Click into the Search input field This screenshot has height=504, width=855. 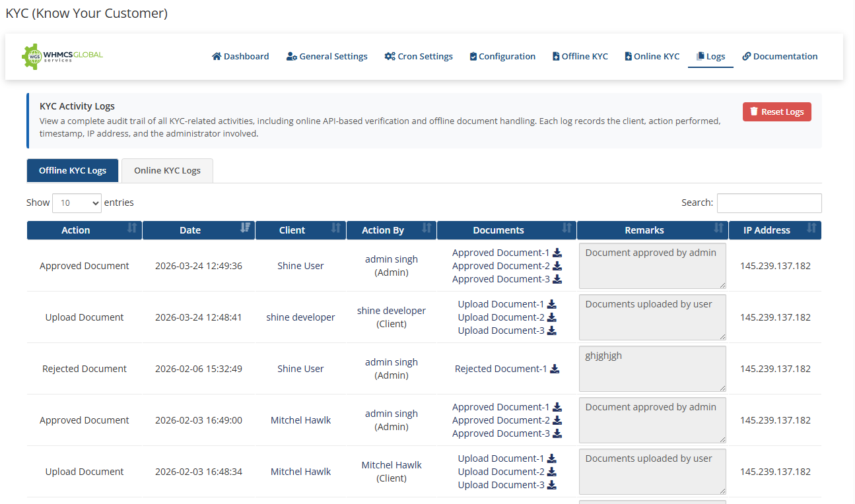point(769,203)
